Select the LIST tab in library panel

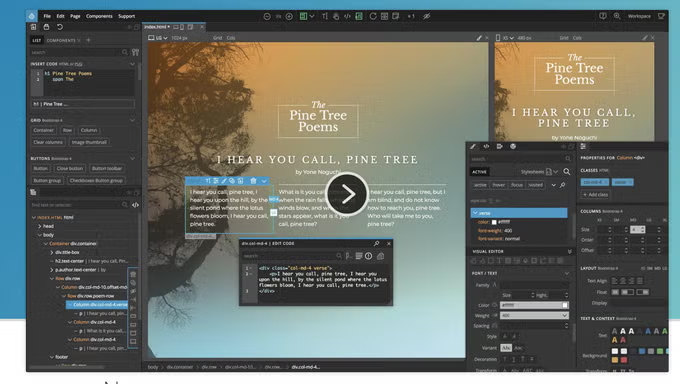[x=37, y=40]
